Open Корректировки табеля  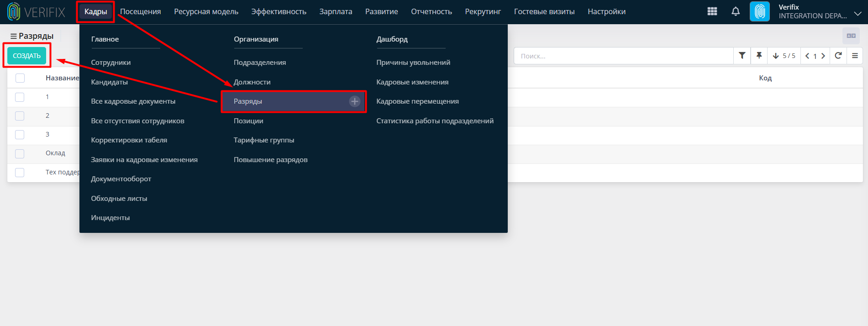tap(129, 140)
